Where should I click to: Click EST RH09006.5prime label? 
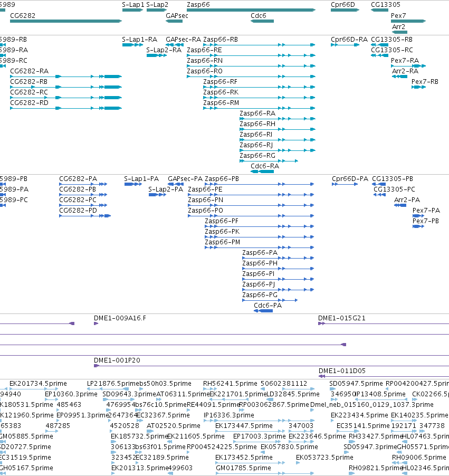(x=419, y=458)
